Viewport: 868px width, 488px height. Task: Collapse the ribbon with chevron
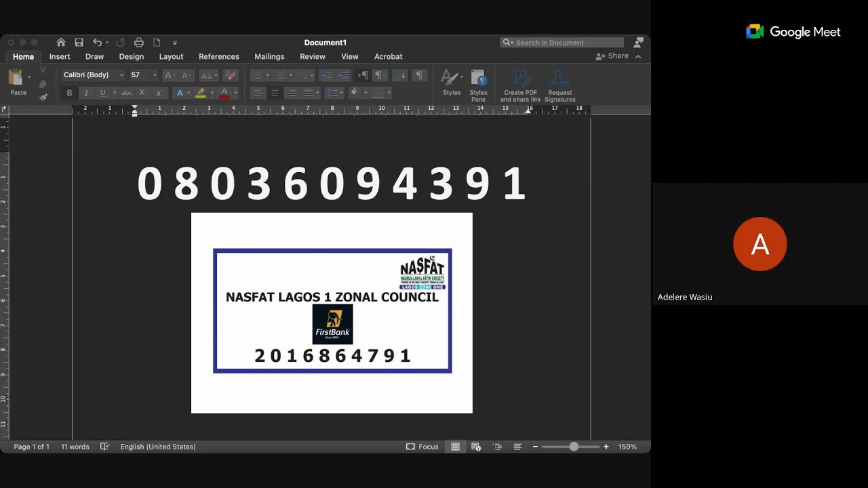638,56
